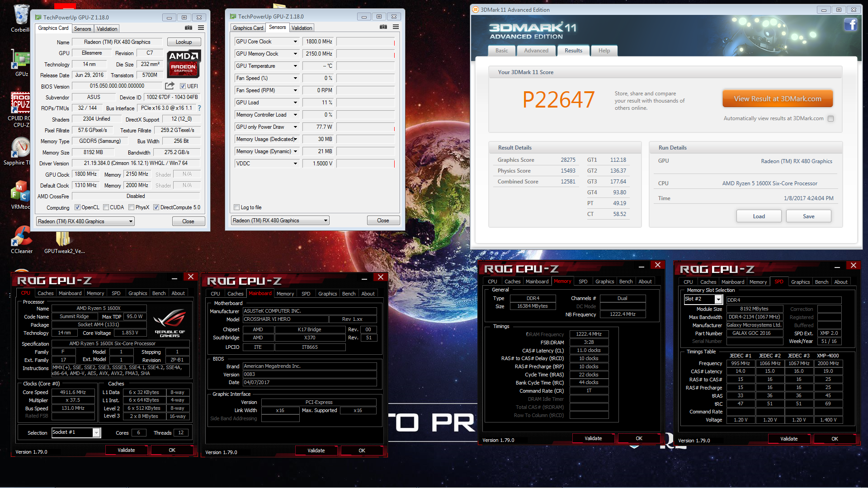
Task: Enable the Log to file checkbox
Action: 236,207
